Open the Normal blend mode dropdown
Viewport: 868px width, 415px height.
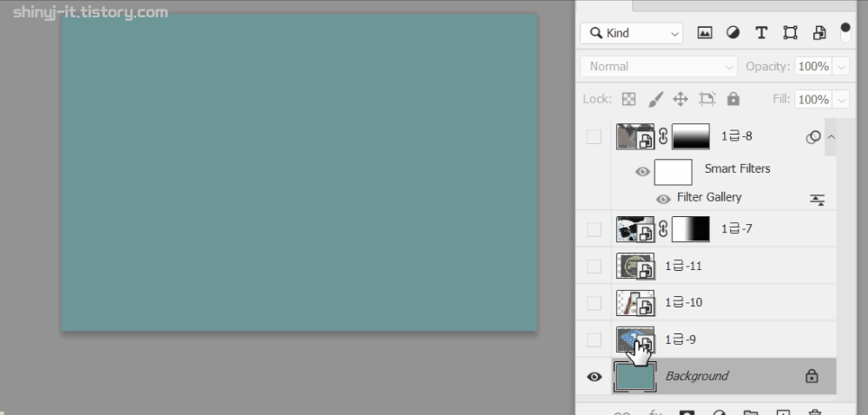pyautogui.click(x=659, y=66)
